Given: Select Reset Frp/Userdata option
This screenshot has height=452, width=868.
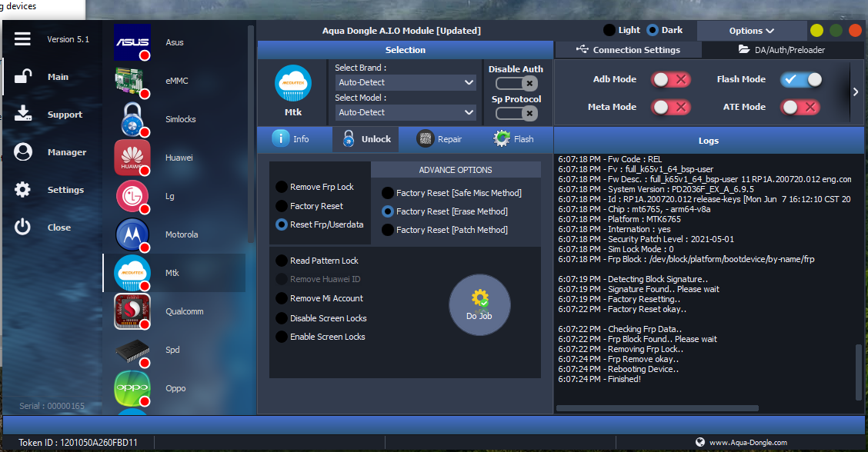Looking at the screenshot, I should tap(319, 224).
